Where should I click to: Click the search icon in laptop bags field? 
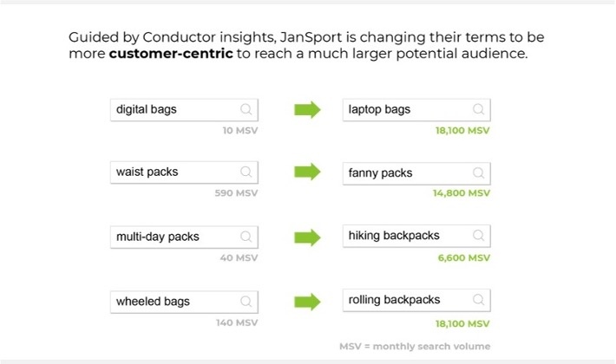tap(478, 110)
